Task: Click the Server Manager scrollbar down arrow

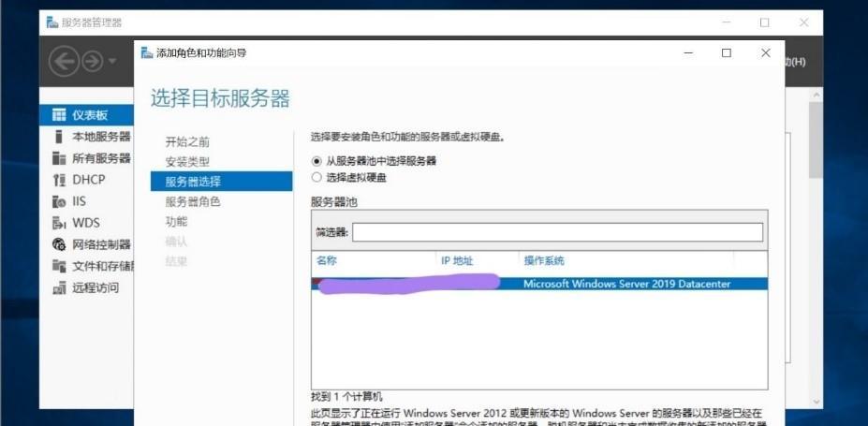Action: (x=816, y=403)
